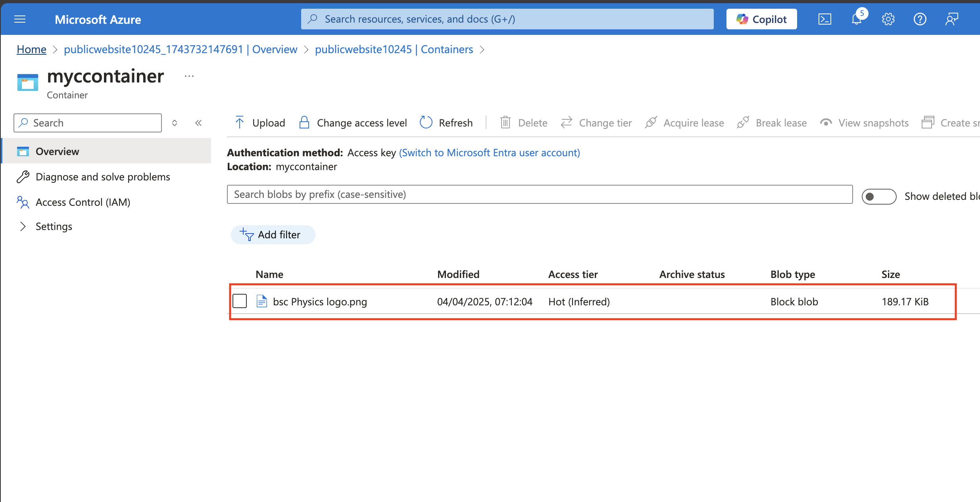Sort by the Size column header

click(891, 274)
